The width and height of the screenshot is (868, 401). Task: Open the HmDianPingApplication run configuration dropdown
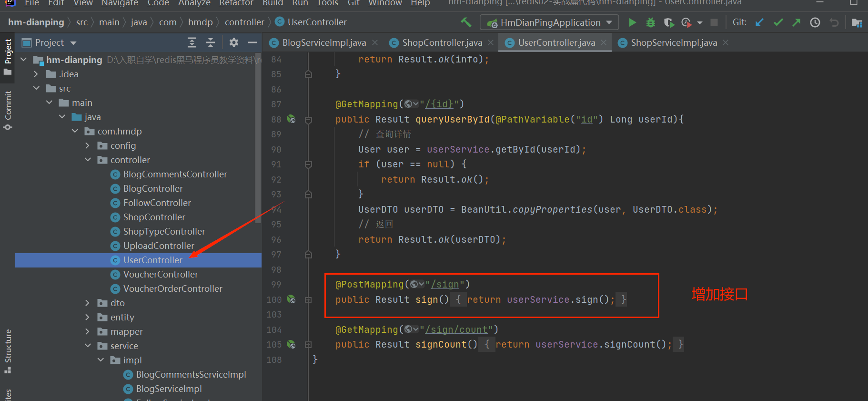pyautogui.click(x=549, y=22)
